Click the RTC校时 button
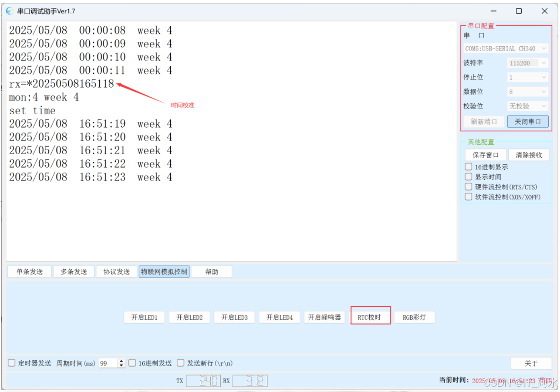 click(x=369, y=317)
